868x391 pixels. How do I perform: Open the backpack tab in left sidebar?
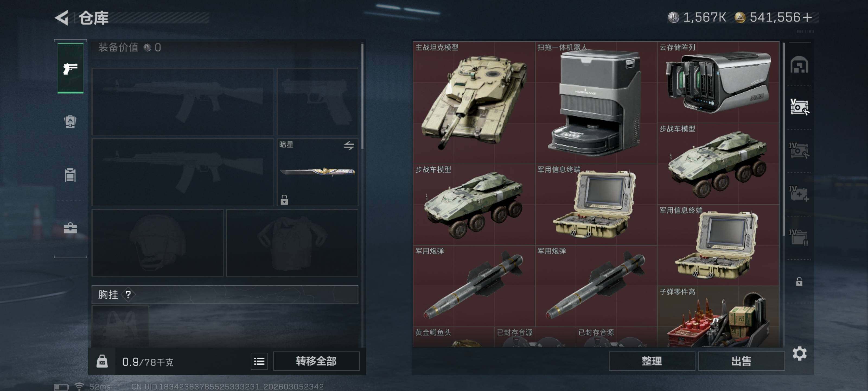[x=71, y=121]
